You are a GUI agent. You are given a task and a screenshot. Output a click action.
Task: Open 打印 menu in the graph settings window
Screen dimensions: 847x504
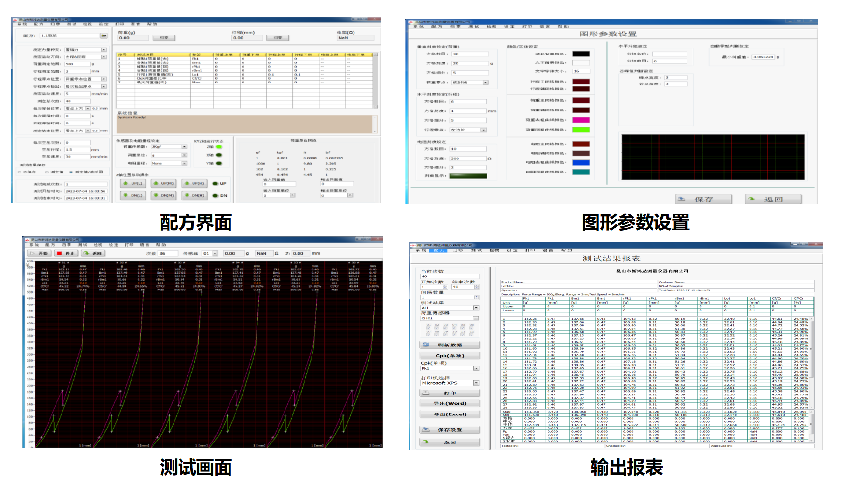point(527,27)
